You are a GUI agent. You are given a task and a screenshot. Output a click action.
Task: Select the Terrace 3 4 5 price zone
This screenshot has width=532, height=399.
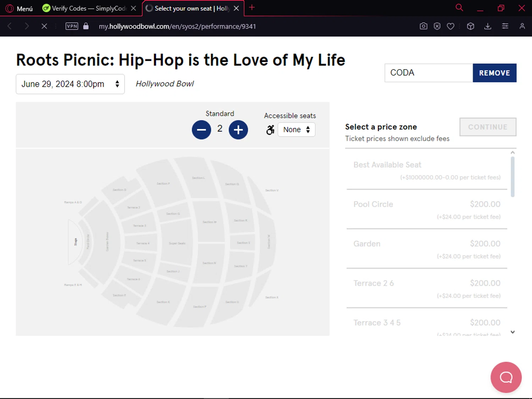(427, 322)
